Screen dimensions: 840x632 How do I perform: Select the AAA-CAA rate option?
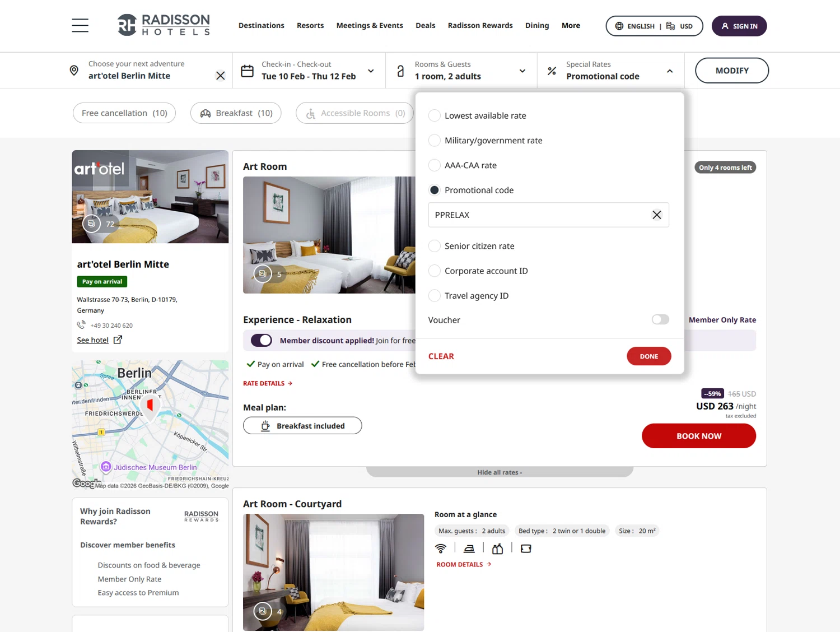435,165
